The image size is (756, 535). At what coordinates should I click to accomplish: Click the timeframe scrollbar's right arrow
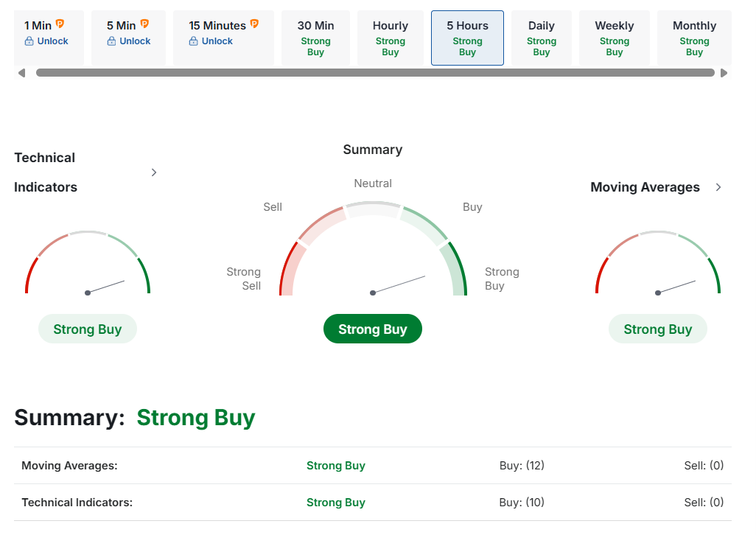(x=724, y=73)
